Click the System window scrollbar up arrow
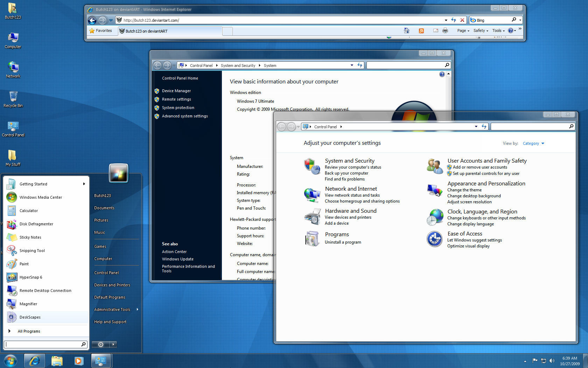The height and width of the screenshot is (368, 588). [x=449, y=74]
